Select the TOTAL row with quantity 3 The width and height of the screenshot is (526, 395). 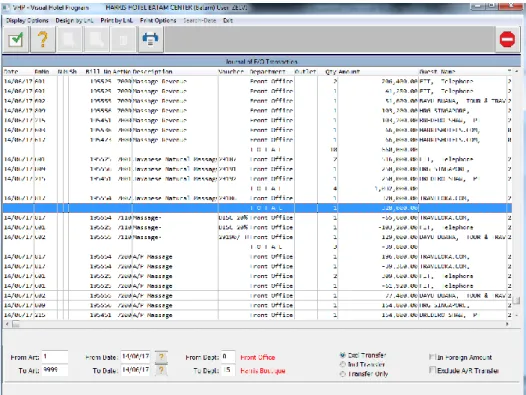click(x=257, y=247)
